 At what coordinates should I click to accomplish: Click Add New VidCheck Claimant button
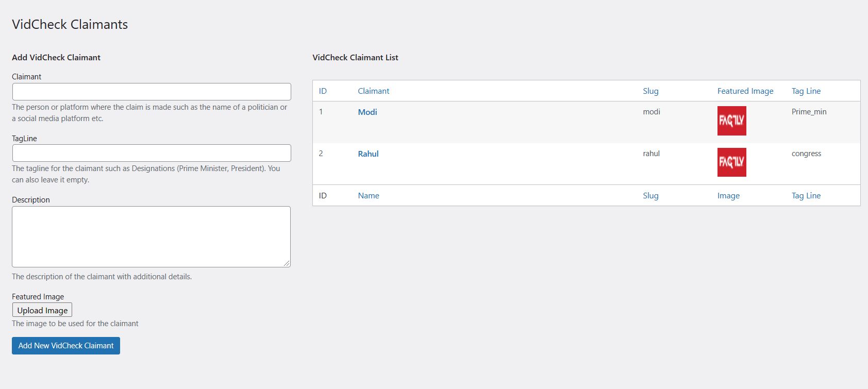(x=66, y=346)
